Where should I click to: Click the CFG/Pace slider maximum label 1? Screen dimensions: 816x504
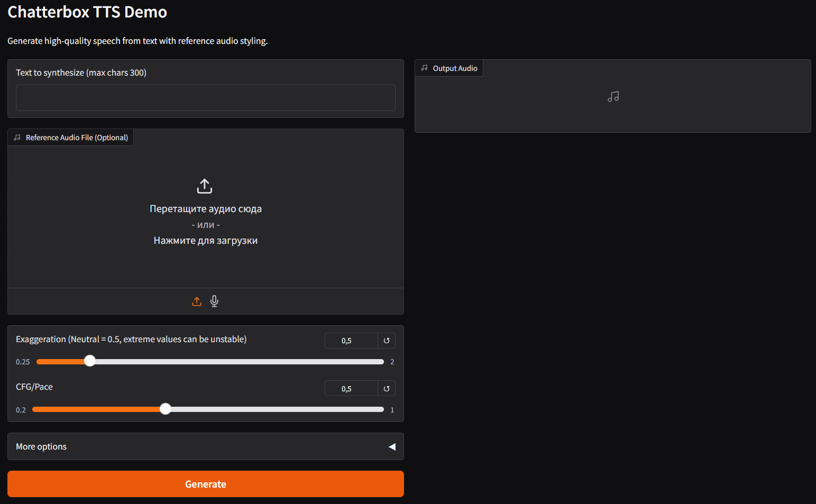pyautogui.click(x=392, y=410)
